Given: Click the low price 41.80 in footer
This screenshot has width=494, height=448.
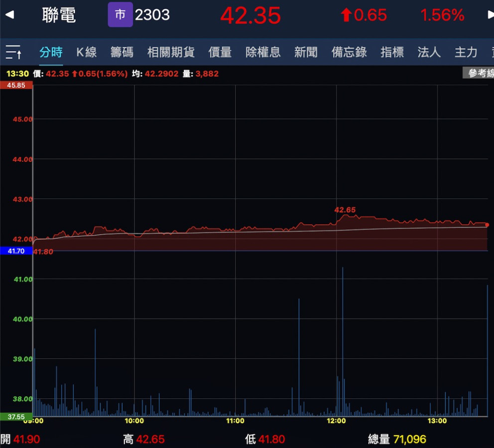Looking at the screenshot, I should click(271, 439).
